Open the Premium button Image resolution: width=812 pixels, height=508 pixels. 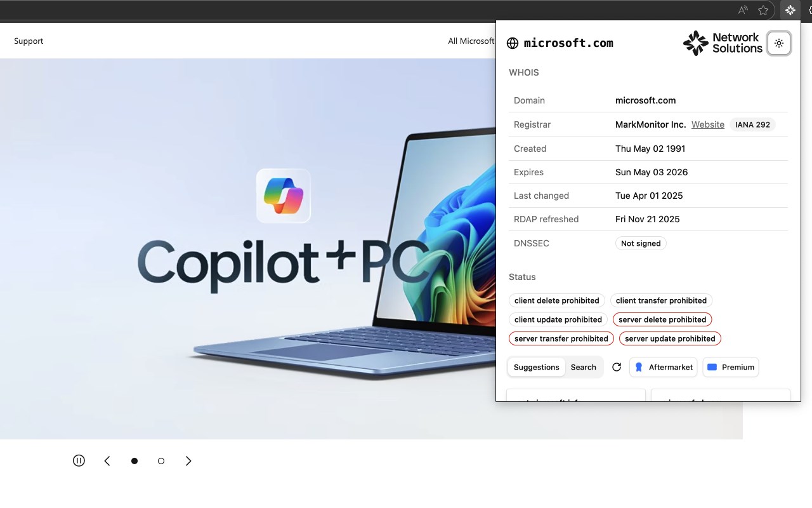pos(731,367)
